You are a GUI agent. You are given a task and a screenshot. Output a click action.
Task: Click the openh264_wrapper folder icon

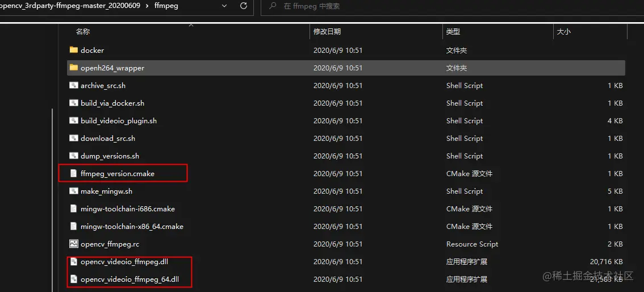[73, 68]
